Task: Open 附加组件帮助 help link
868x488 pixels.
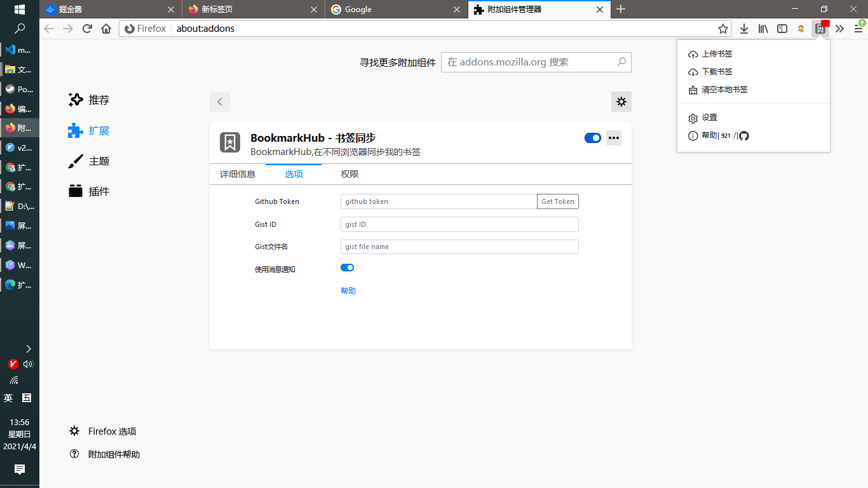Action: coord(105,454)
